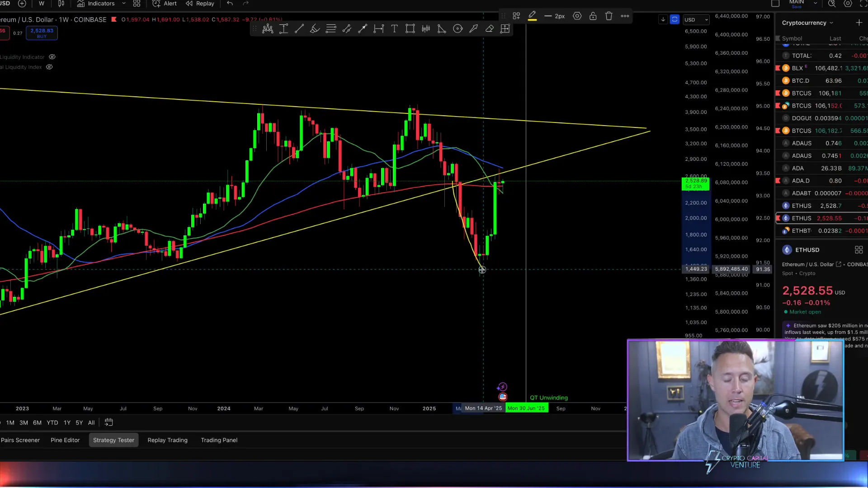Open drawing settings hexagon icon

coord(577,16)
